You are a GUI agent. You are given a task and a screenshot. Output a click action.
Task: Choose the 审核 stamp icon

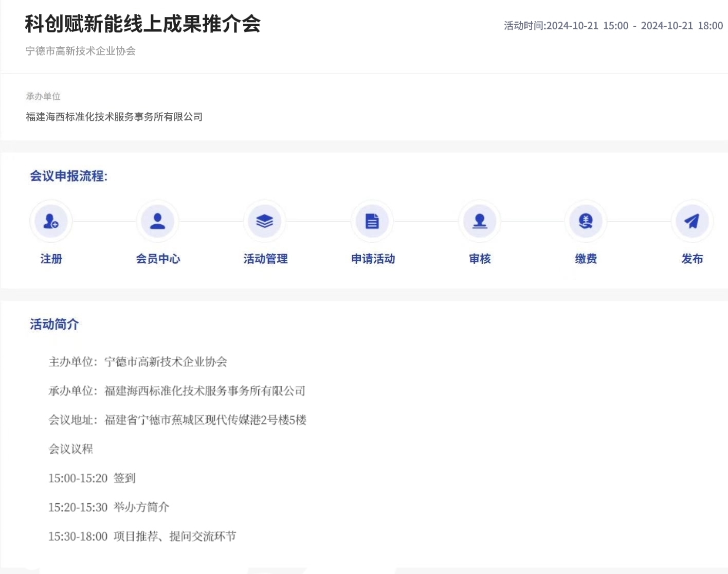coord(480,221)
